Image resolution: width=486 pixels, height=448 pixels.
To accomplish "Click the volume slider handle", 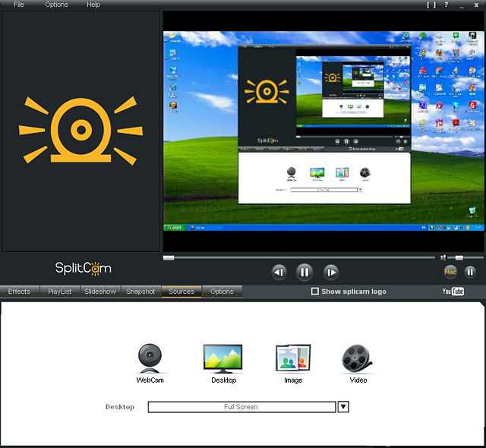I will click(x=459, y=257).
